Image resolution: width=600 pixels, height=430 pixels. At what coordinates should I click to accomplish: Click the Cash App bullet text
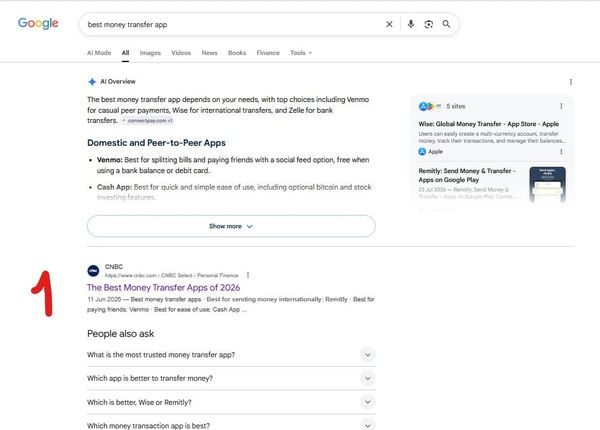pos(234,192)
